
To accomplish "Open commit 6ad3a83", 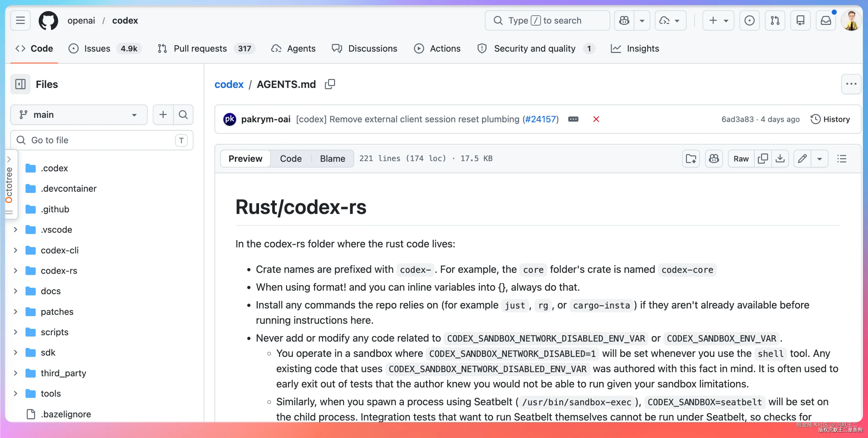I will click(x=737, y=119).
